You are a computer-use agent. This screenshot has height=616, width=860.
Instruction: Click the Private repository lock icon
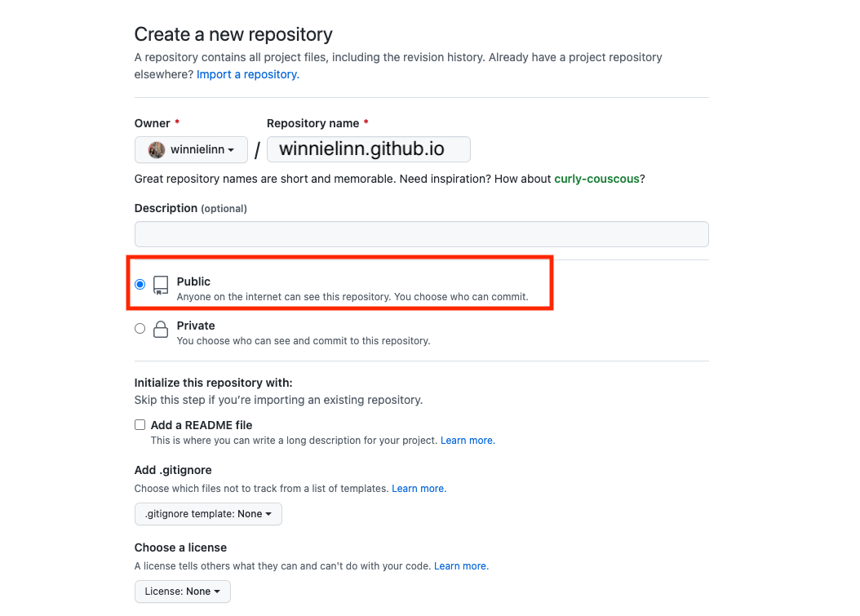[161, 329]
